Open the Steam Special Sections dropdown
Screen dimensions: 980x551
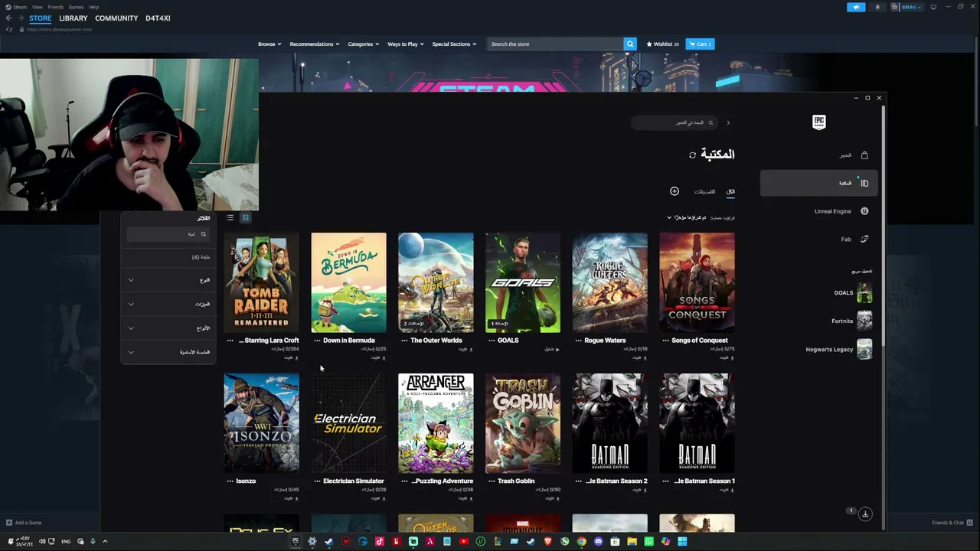[x=454, y=44]
